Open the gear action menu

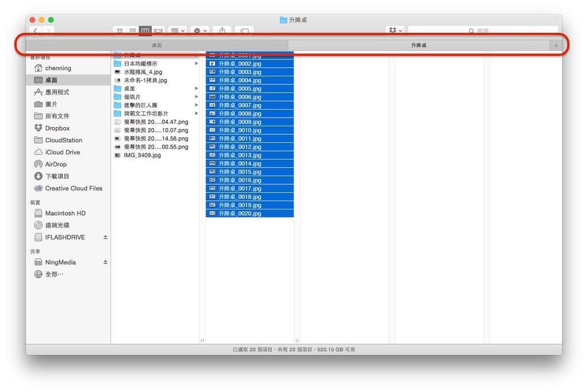click(200, 30)
